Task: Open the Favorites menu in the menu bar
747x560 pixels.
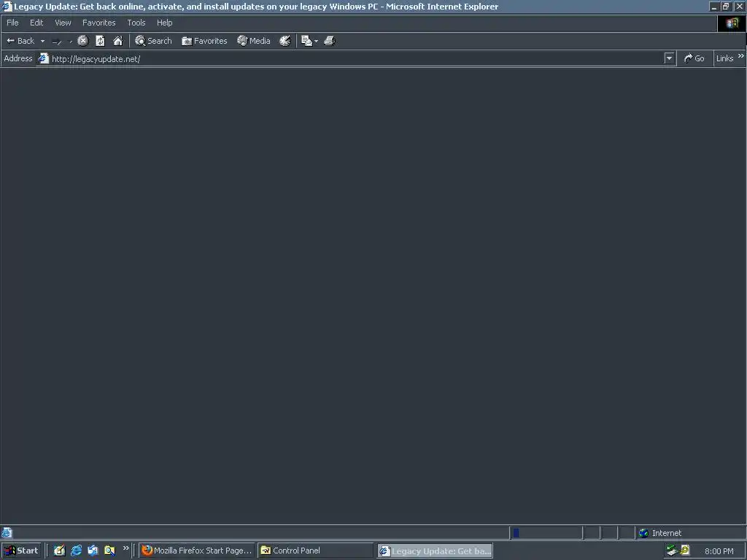Action: [98, 23]
